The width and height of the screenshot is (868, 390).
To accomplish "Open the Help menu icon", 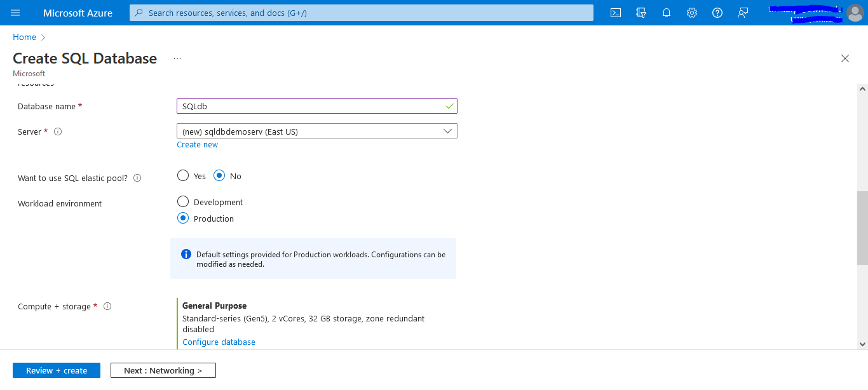I will click(x=717, y=12).
